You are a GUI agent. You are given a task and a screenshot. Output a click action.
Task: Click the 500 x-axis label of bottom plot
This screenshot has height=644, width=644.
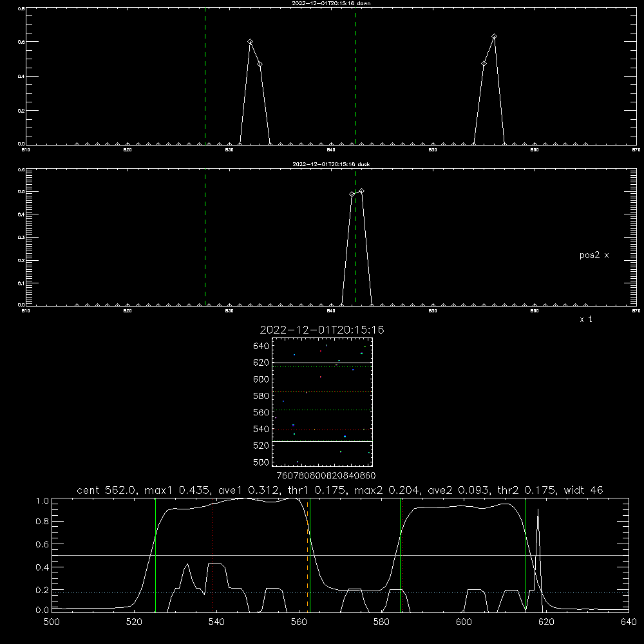coord(52,622)
